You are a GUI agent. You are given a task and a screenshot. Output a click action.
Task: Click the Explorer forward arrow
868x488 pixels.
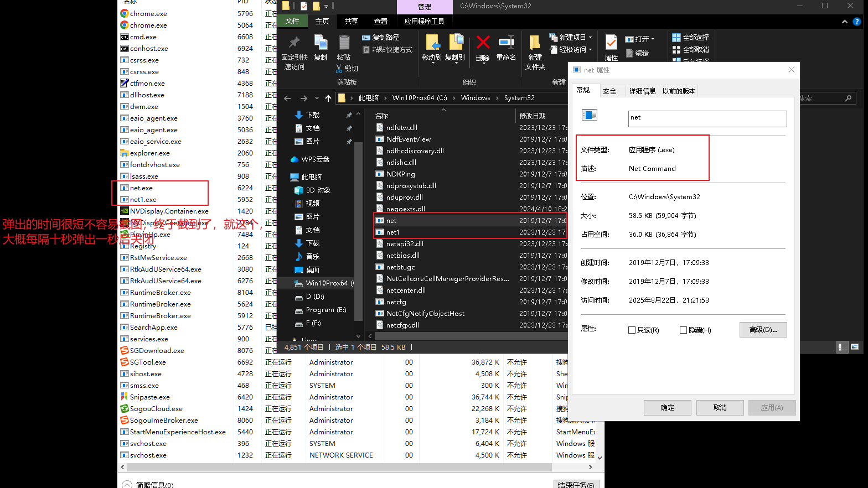[x=303, y=98]
